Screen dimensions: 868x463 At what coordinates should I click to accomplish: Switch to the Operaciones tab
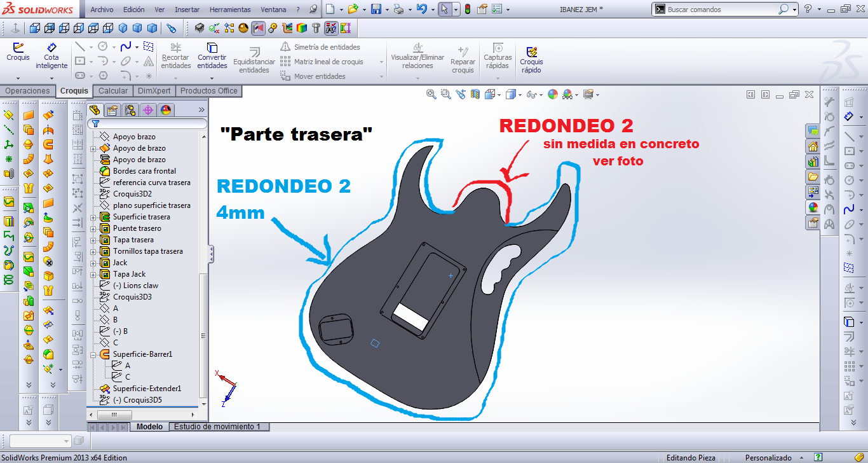27,91
